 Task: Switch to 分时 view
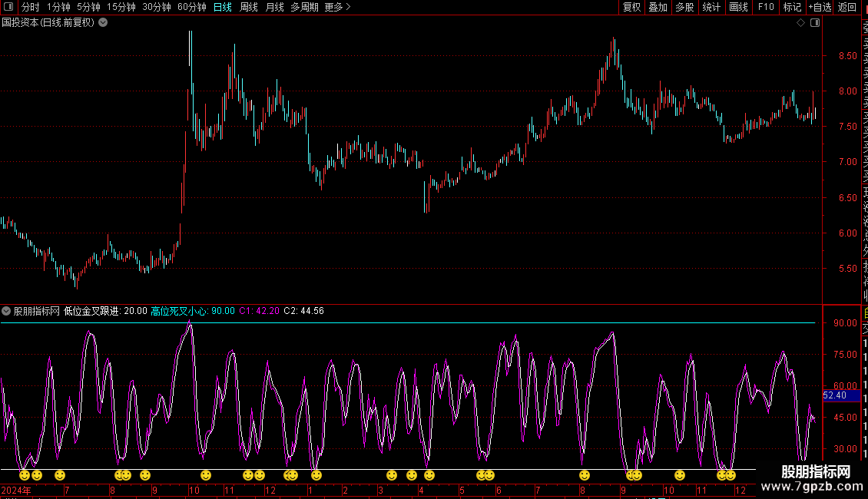coord(31,7)
